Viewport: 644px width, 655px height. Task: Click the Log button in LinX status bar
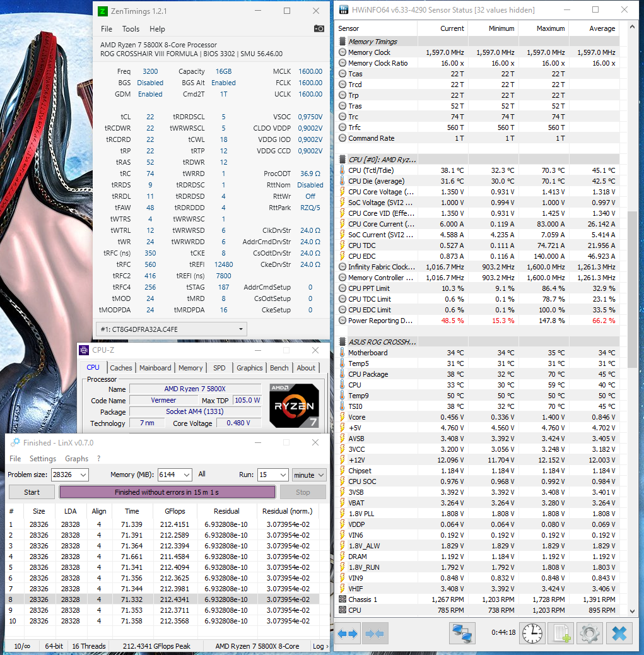point(320,646)
